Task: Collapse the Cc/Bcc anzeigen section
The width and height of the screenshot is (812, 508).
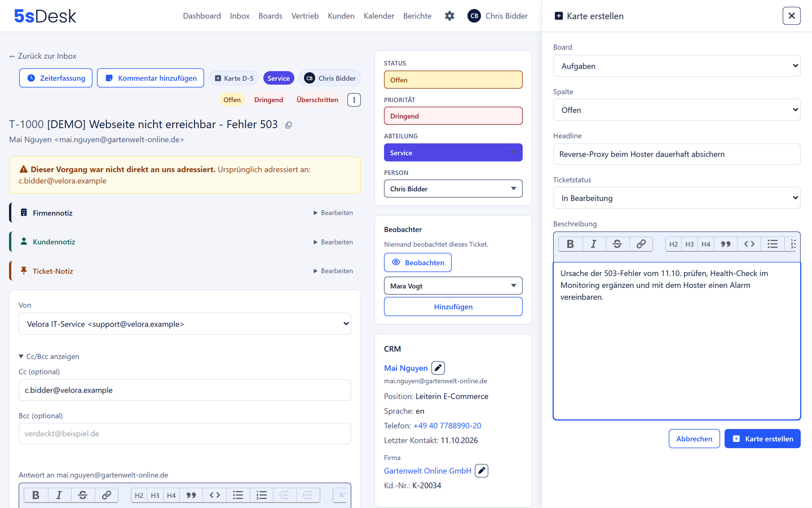Action: coord(49,357)
